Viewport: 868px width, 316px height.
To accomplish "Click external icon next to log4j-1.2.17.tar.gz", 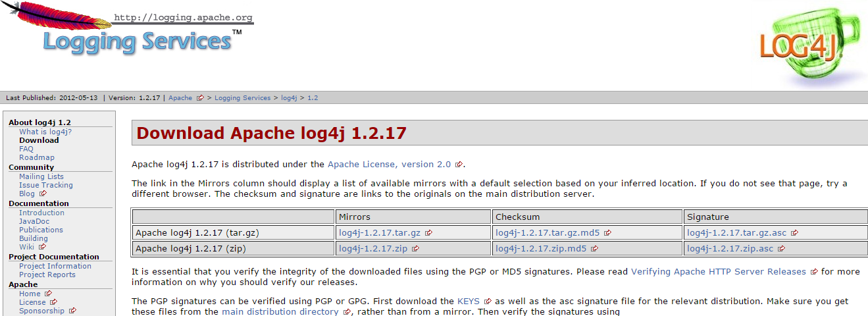I will [x=428, y=233].
